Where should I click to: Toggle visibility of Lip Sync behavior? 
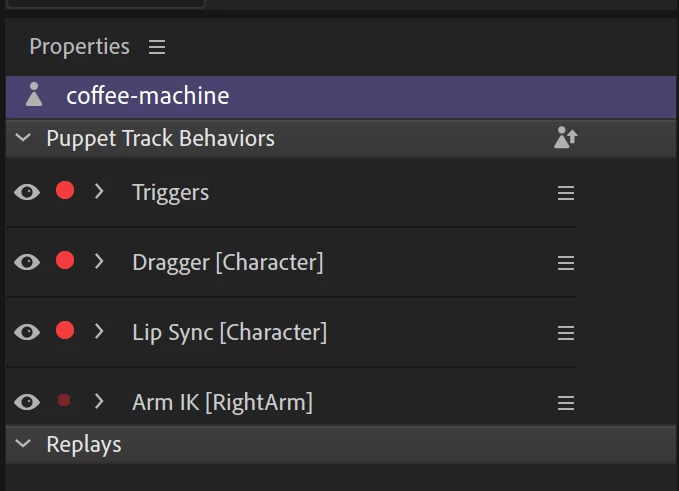point(27,332)
